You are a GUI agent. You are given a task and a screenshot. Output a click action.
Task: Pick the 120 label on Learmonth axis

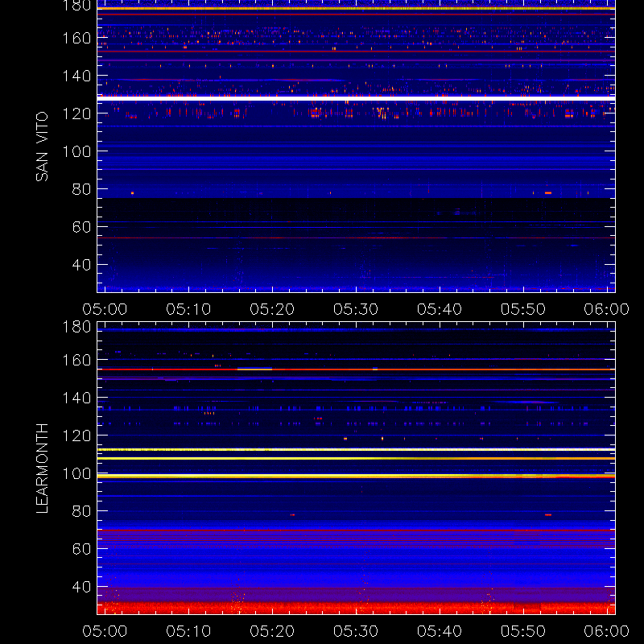coord(76,436)
